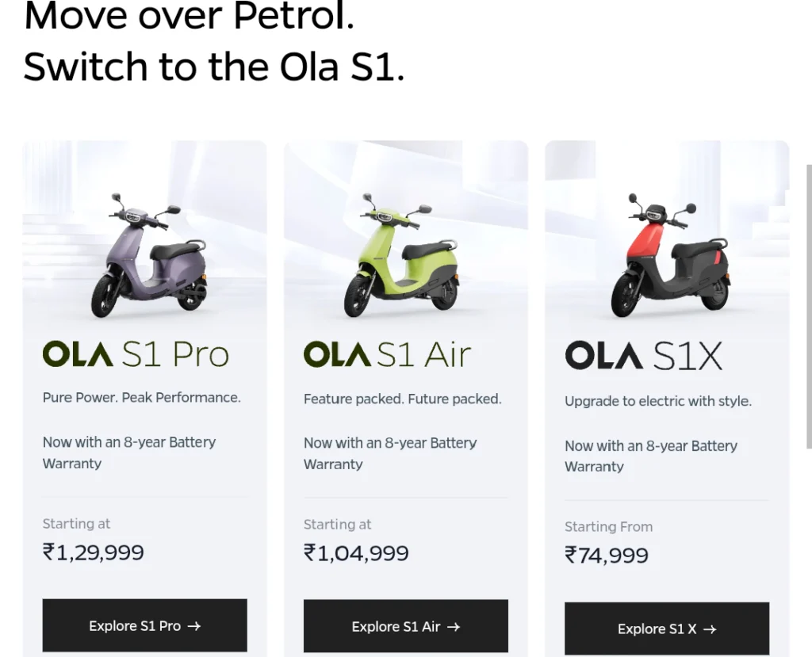Click the page's vertical scrollbar

pos(809,307)
